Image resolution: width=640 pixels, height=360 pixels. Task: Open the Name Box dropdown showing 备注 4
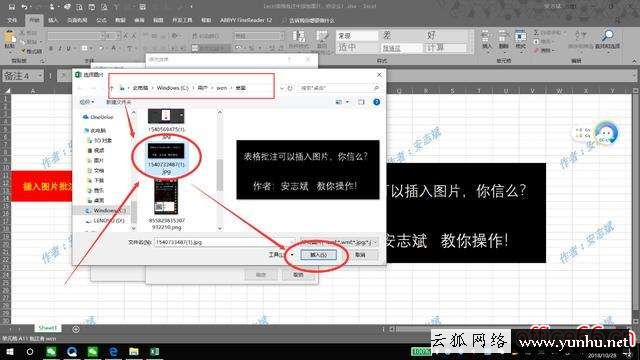point(40,76)
